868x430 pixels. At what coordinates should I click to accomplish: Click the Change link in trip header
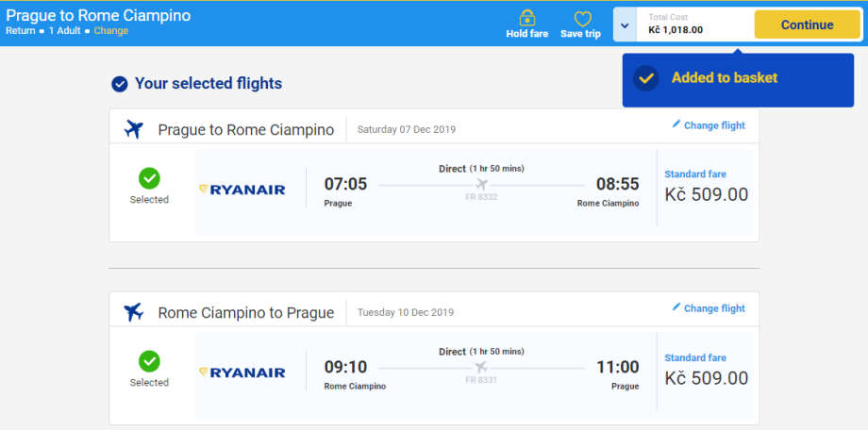point(111,31)
